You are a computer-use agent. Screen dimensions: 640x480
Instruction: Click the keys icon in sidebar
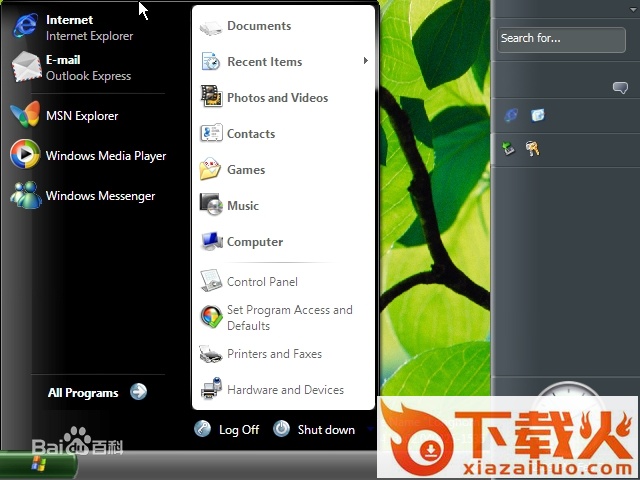pos(533,149)
